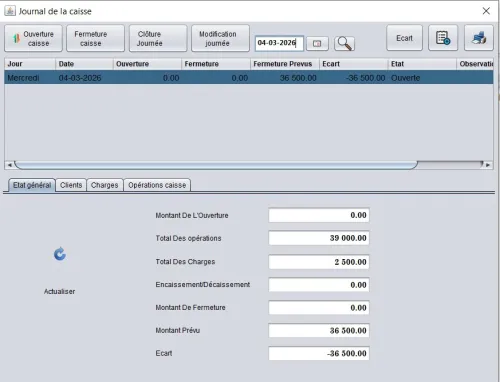Viewport: 500px width, 382px height.
Task: Click the Total Des Charges field
Action: [x=319, y=262]
